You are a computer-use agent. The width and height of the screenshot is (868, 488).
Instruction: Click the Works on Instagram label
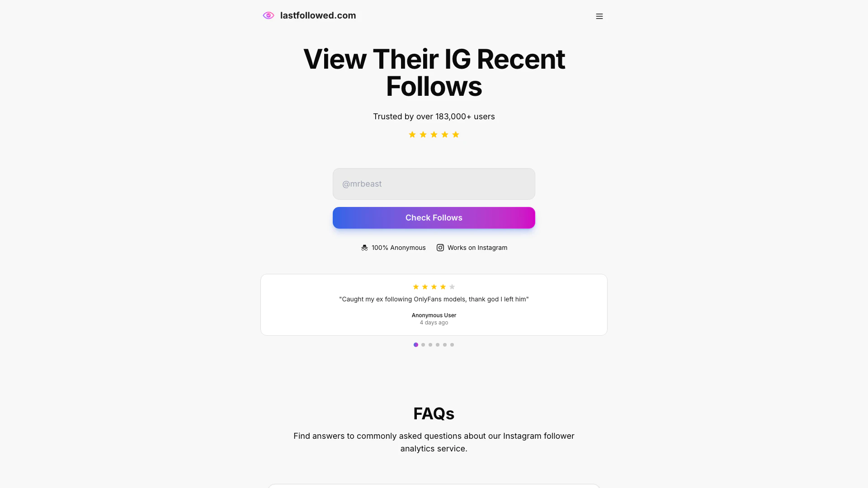477,248
